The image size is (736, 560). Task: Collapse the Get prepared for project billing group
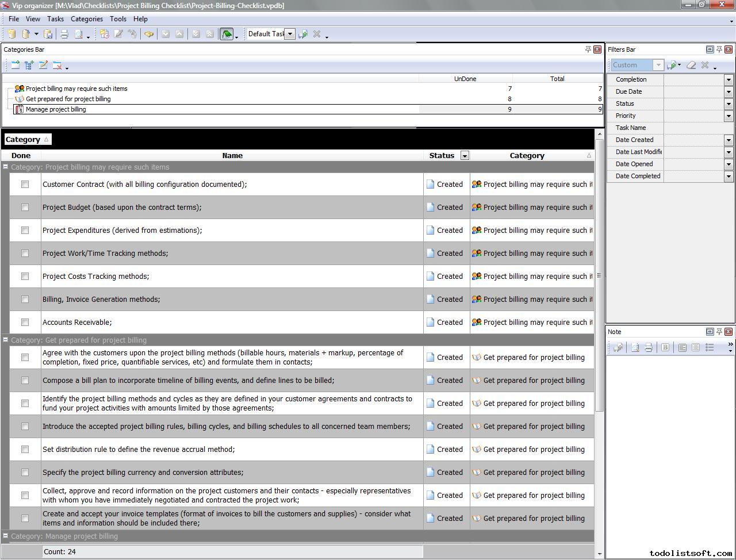coord(6,340)
